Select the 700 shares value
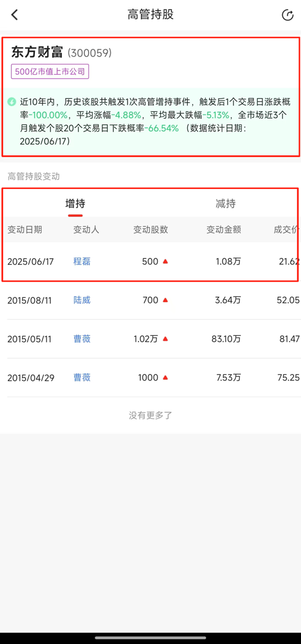301x644 pixels. (150, 300)
